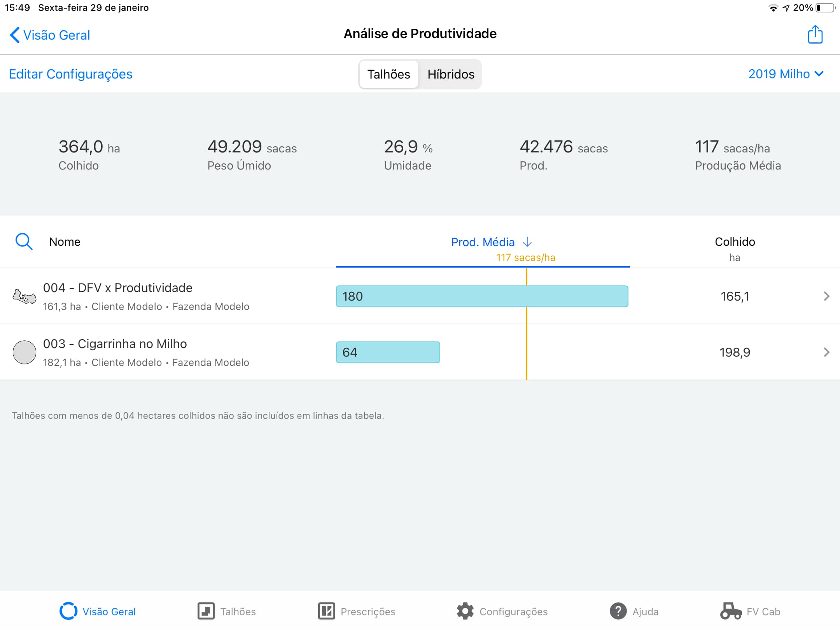Image resolution: width=840 pixels, height=630 pixels.
Task: Sort by Prod. Média column header
Action: [483, 242]
